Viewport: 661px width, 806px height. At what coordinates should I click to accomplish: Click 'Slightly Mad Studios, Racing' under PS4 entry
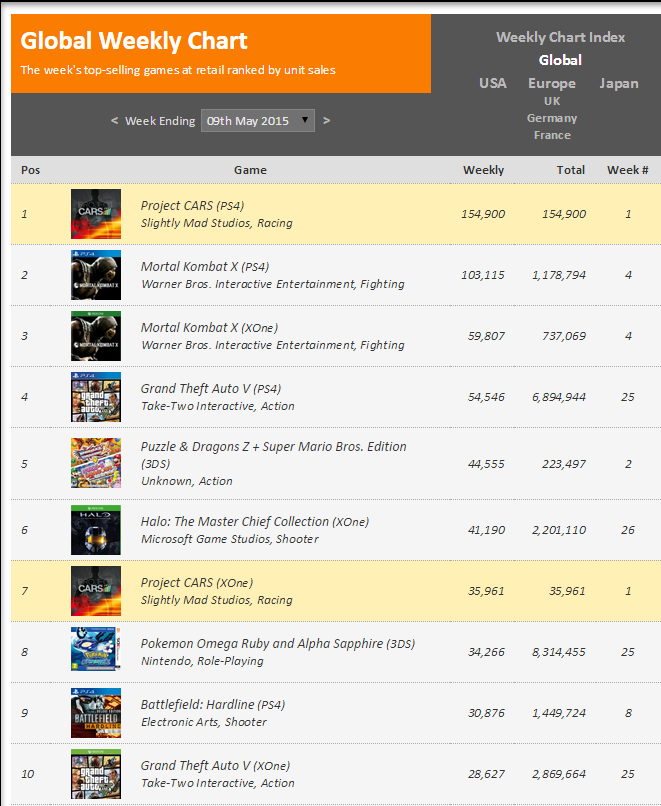216,223
